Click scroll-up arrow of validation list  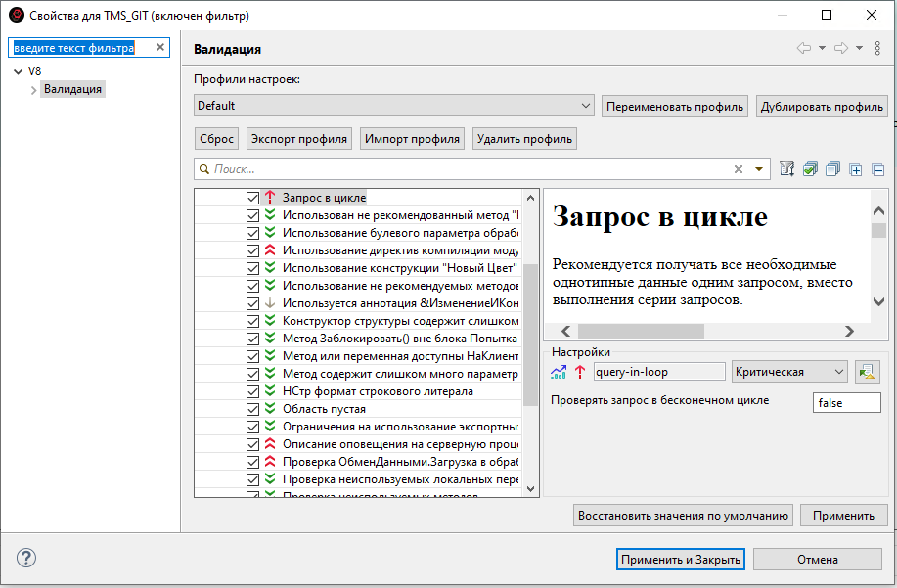pos(530,198)
